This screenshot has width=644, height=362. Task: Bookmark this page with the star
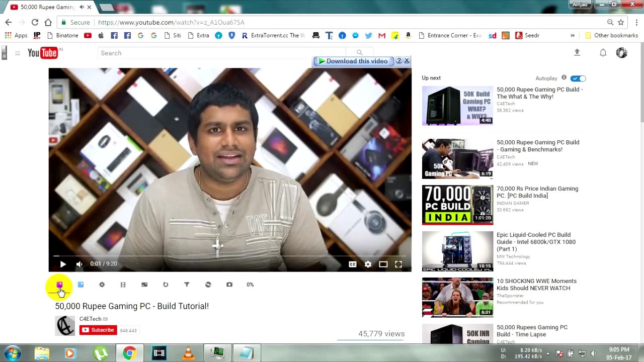(621, 22)
